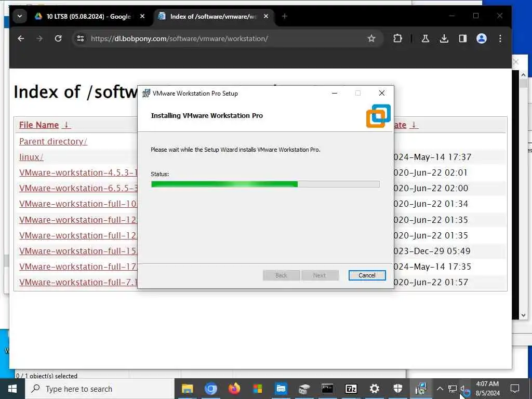Open the linux/ directory link

pyautogui.click(x=31, y=157)
